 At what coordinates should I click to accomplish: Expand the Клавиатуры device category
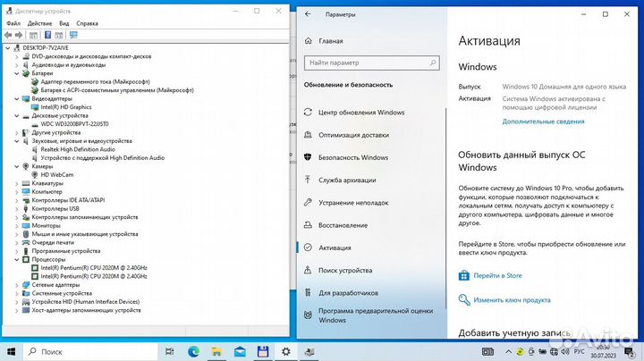(17, 183)
